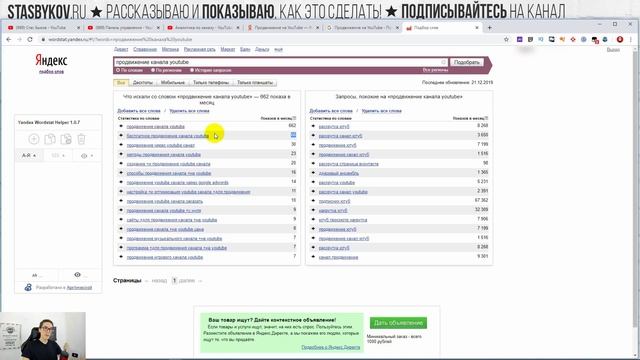Open the 'Все регионы' region selector
Screen dimensions: 640x360
click(435, 70)
